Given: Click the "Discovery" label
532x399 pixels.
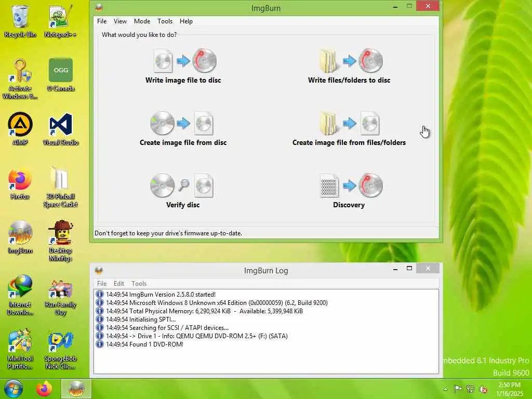Looking at the screenshot, I should (x=349, y=205).
